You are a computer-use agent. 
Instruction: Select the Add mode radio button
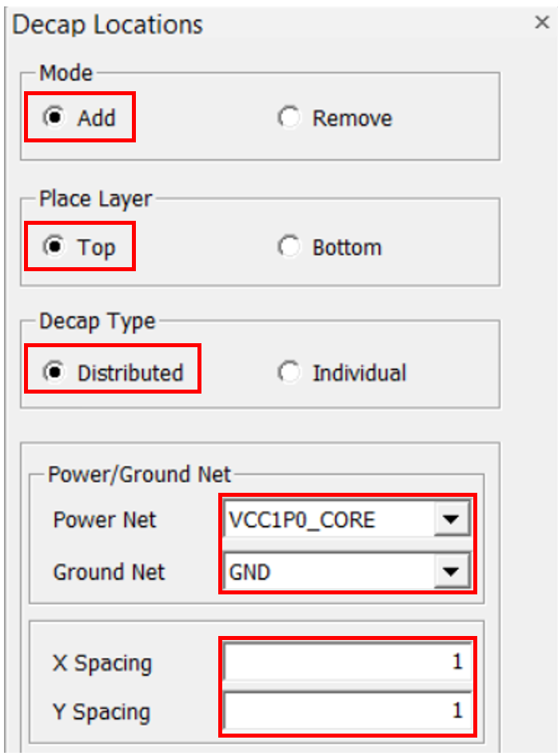(56, 118)
